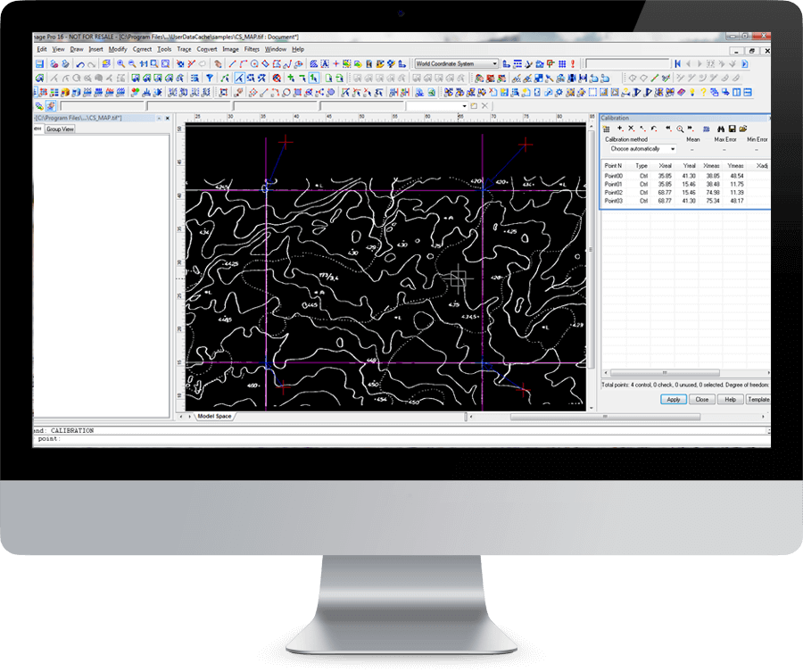
Task: Open the Trace menu
Action: pyautogui.click(x=184, y=50)
